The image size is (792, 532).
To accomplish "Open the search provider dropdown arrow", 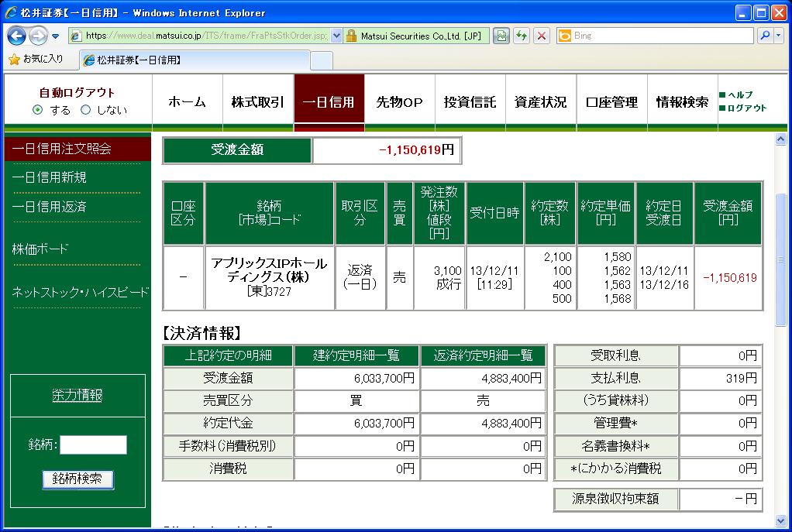I will pos(778,36).
